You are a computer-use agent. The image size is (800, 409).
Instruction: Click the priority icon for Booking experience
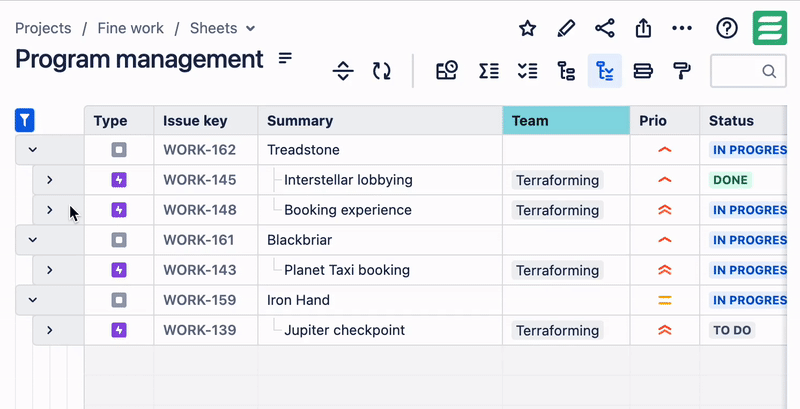click(664, 210)
